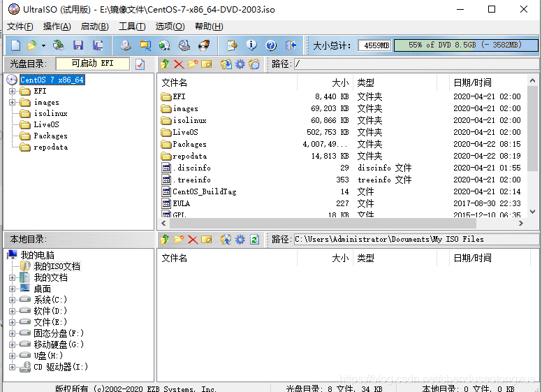The width and height of the screenshot is (542, 392).
Task: Click the Info balloon toolbar icon
Action: click(x=251, y=45)
